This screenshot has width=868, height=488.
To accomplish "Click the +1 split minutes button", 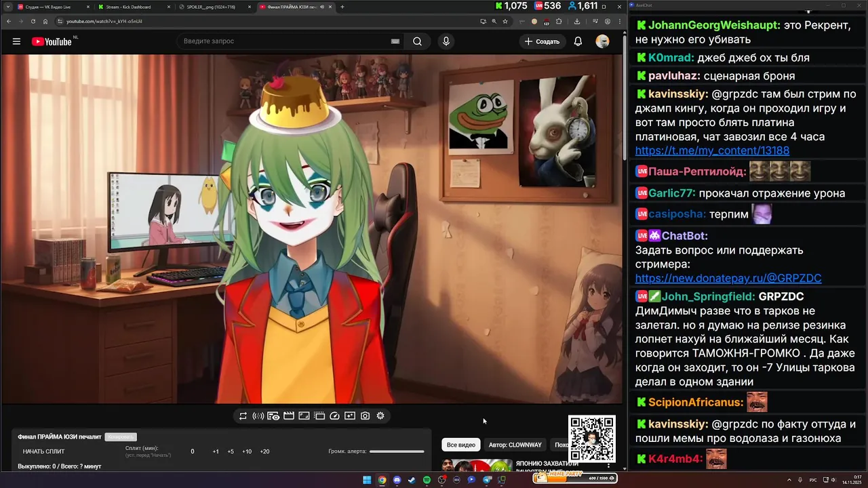I will tap(216, 451).
